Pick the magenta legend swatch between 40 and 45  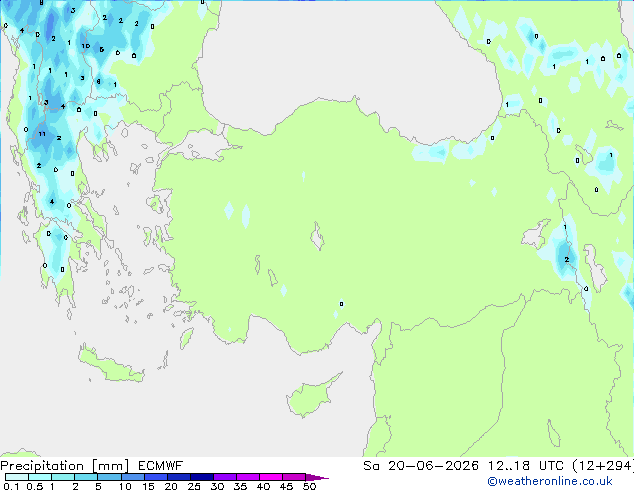click(x=271, y=477)
